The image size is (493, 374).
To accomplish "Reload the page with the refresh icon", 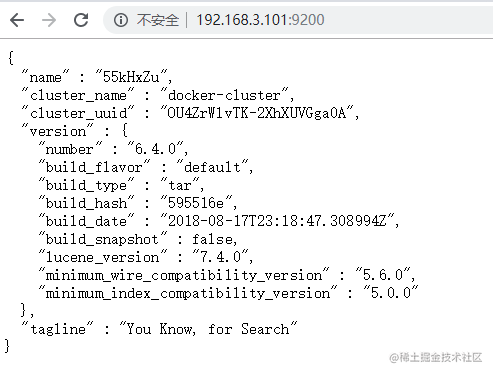I will click(x=81, y=20).
